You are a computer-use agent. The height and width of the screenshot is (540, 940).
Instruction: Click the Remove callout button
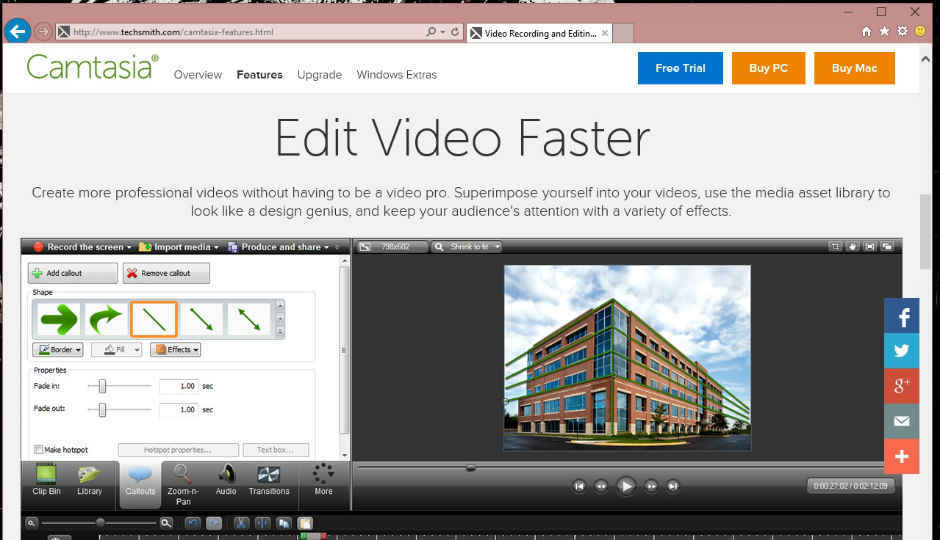166,273
